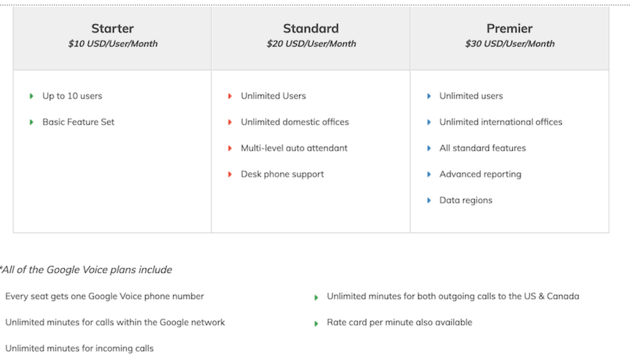Click blue arrow bullet beside Data regions

click(429, 200)
